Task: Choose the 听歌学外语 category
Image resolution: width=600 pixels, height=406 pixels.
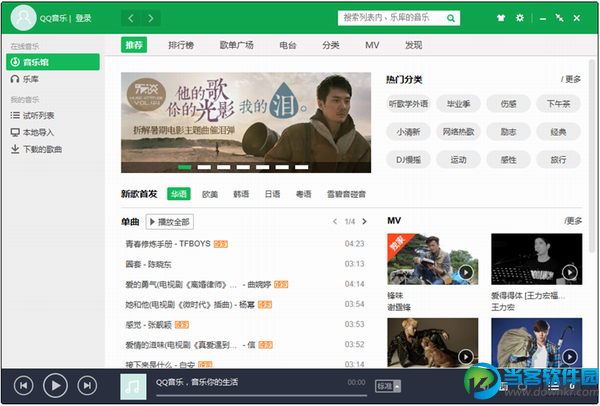Action: (x=408, y=104)
